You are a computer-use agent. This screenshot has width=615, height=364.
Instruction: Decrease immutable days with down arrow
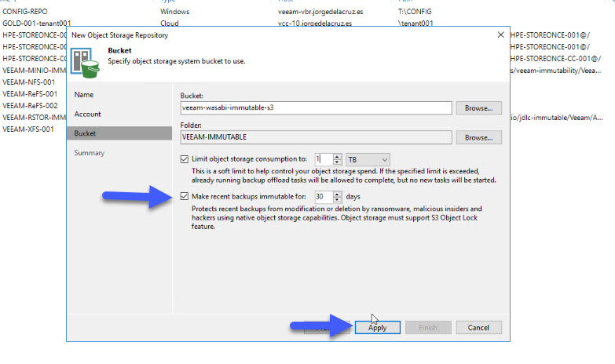click(x=337, y=199)
